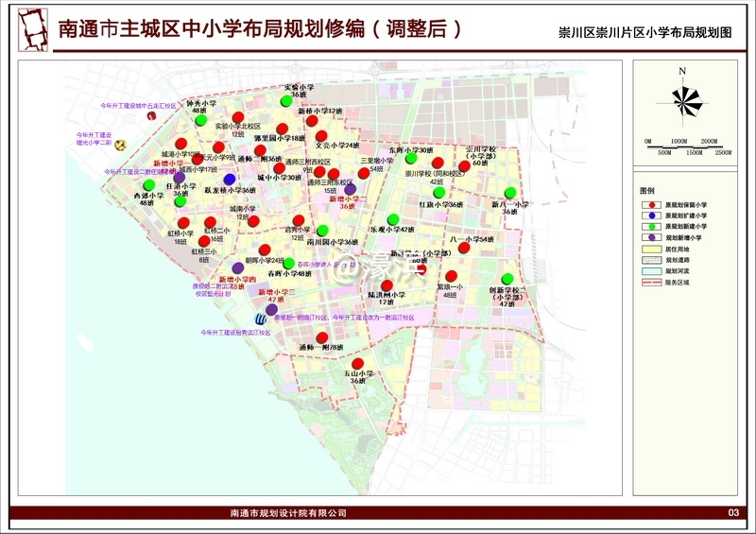Click the label 虹桥二小 16班
This screenshot has width=756, height=534.
click(216, 234)
